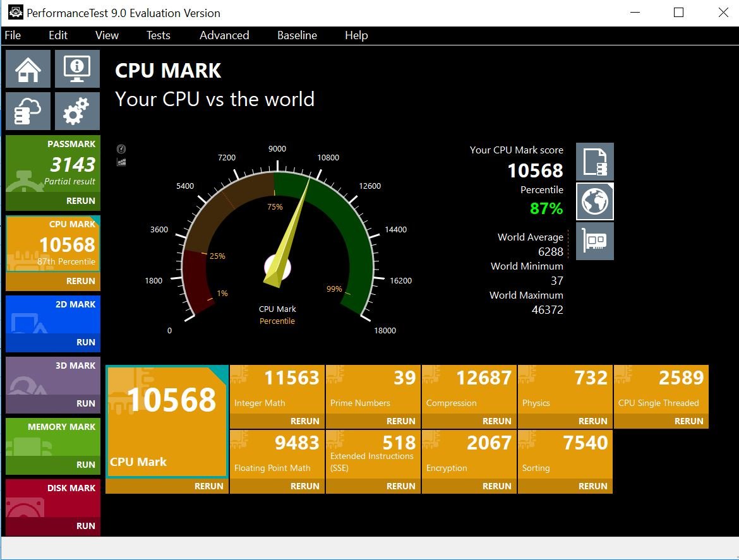The image size is (739, 560).
Task: Select the Sorting 7540 tile
Action: (565, 455)
